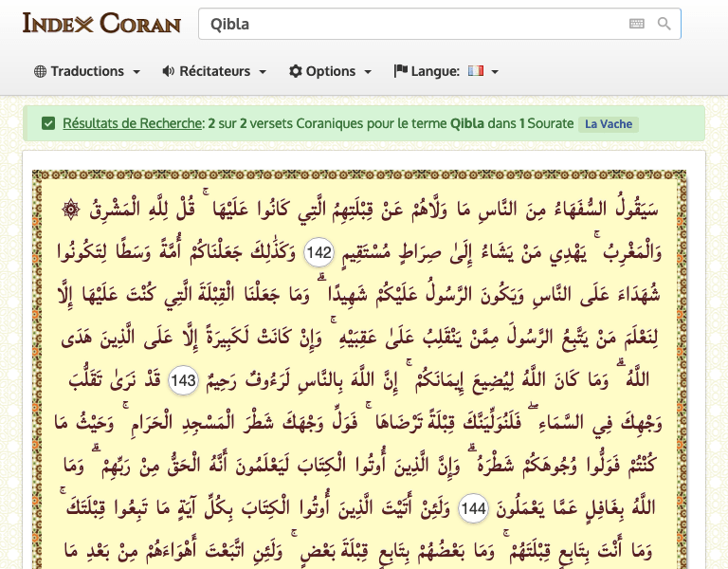Click the speaker icon beside Récitateurs

168,71
